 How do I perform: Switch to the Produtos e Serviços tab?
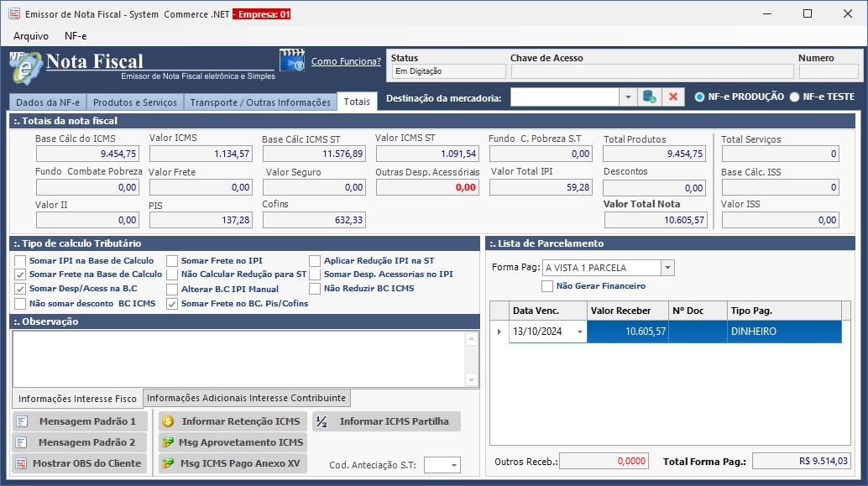tap(135, 102)
